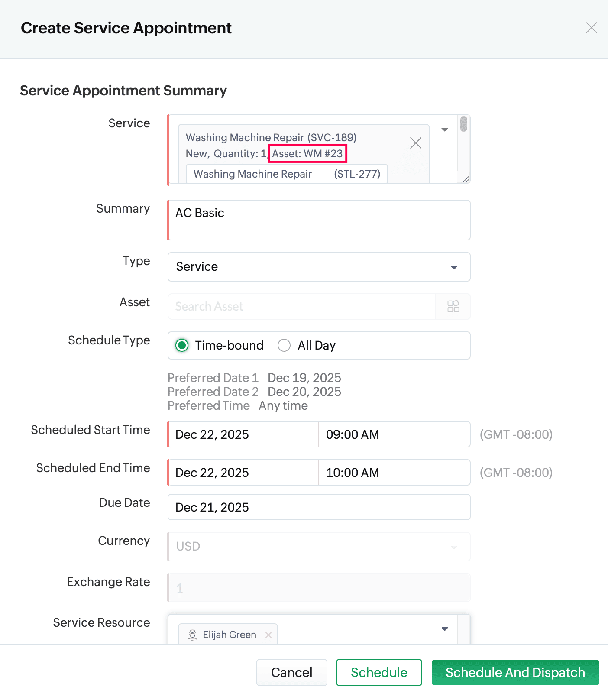608x700 pixels.
Task: Click the Cancel button
Action: 291,672
